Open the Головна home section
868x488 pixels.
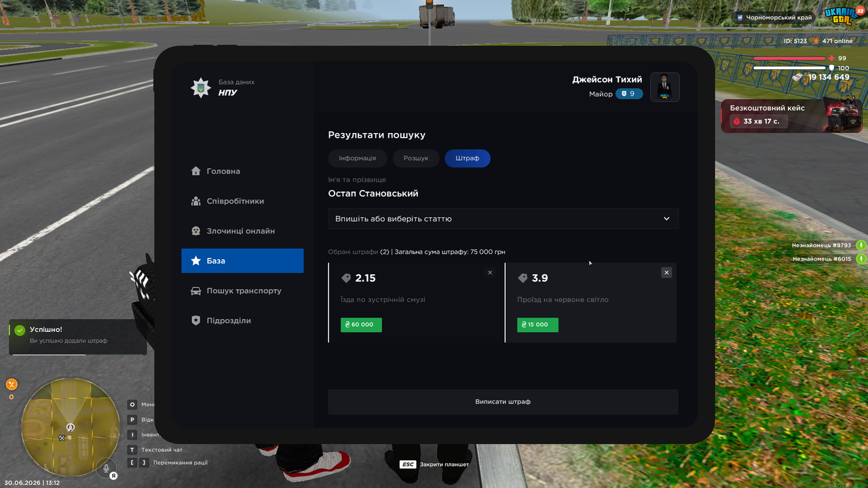(242, 171)
